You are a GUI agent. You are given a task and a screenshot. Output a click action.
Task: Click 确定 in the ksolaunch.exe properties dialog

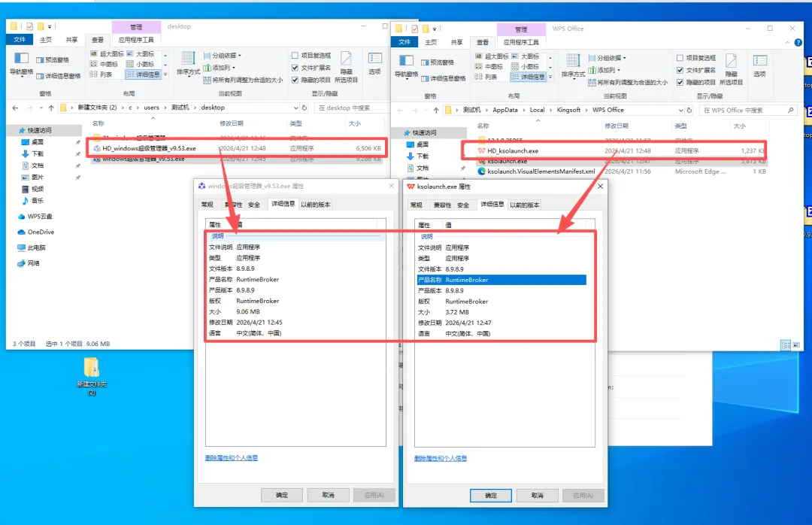pyautogui.click(x=491, y=496)
